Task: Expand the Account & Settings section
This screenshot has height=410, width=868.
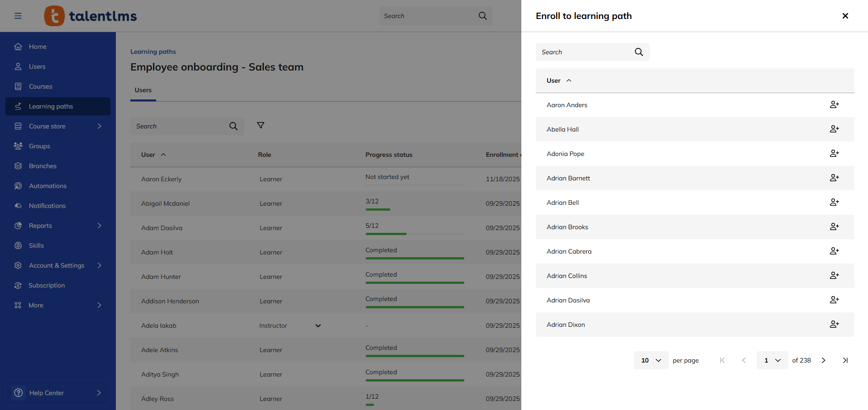Action: click(x=57, y=265)
